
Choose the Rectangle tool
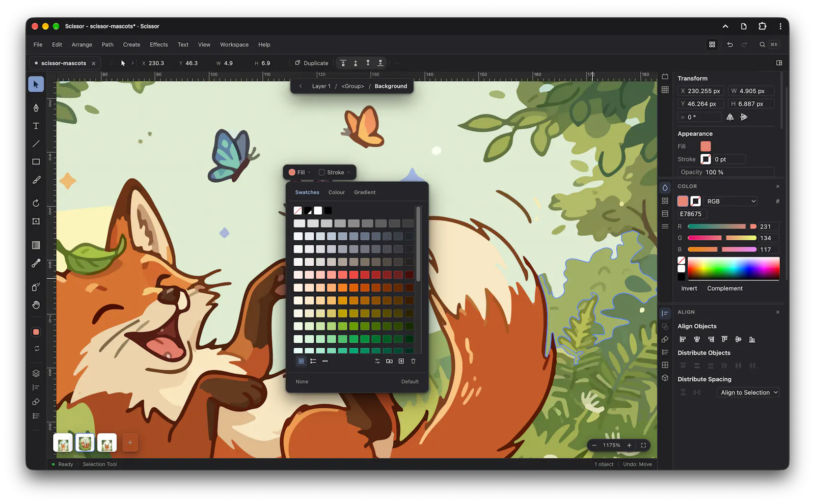tap(36, 162)
